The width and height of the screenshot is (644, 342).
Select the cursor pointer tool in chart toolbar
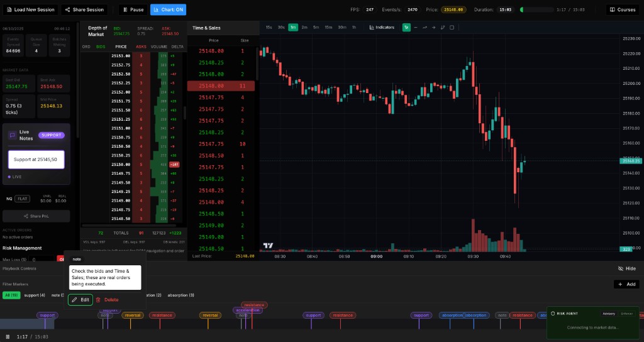click(x=406, y=28)
